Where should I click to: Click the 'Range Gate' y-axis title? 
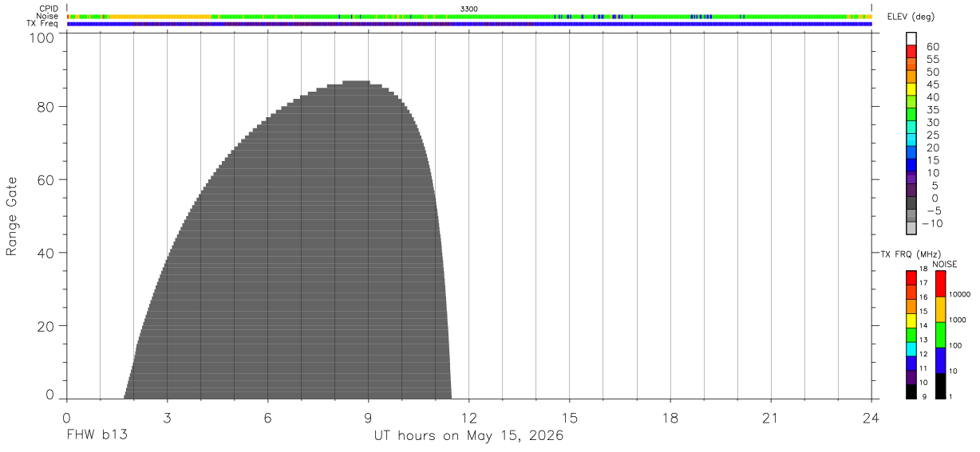tap(12, 216)
